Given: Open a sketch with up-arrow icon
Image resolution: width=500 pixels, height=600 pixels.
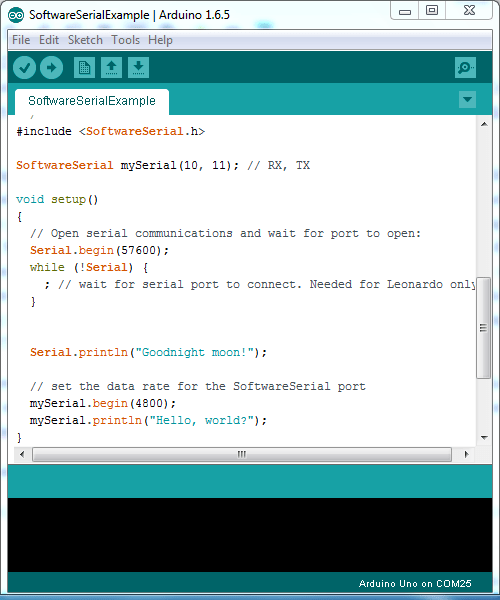Looking at the screenshot, I should pos(111,68).
